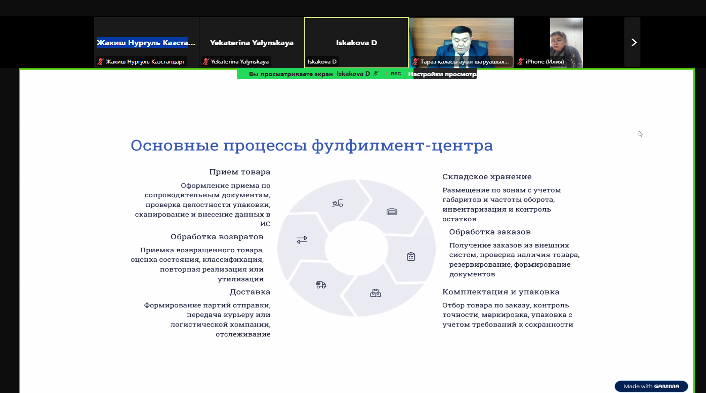Click muted mic icon on Тараз participant label
The width and height of the screenshot is (706, 393).
[416, 62]
